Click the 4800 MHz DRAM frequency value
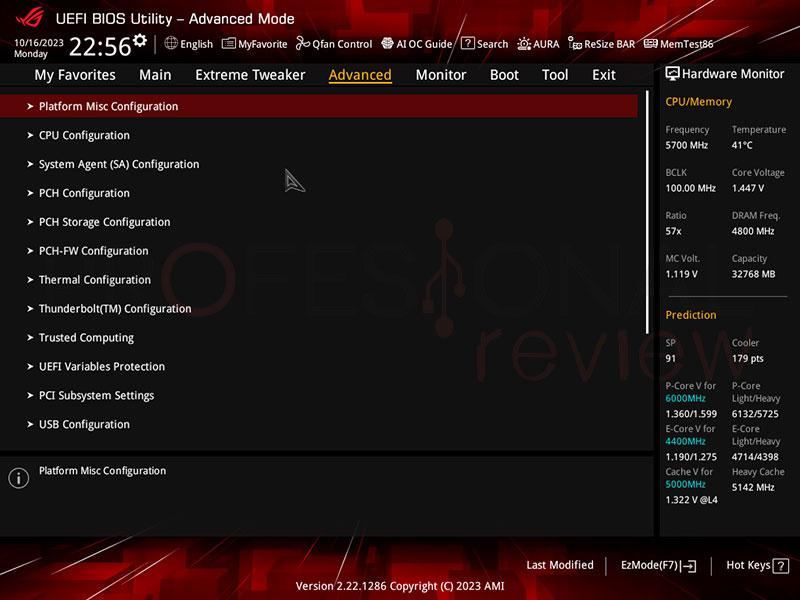This screenshot has width=800, height=600. click(753, 231)
